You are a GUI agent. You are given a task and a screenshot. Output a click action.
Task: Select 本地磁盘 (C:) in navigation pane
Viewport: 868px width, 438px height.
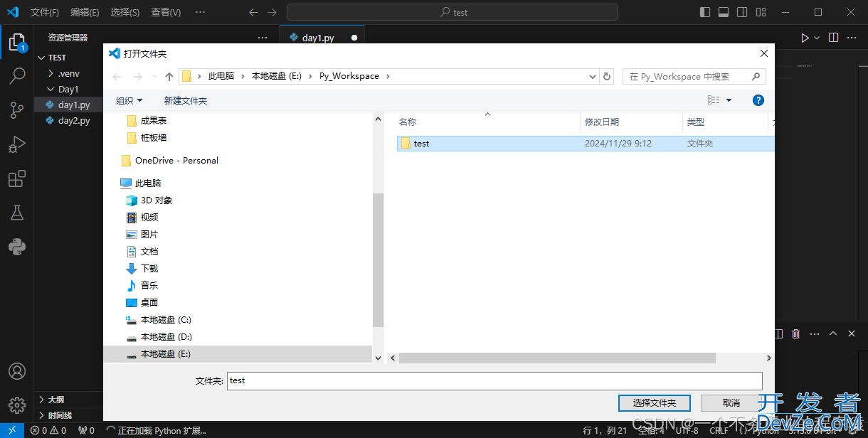[166, 319]
